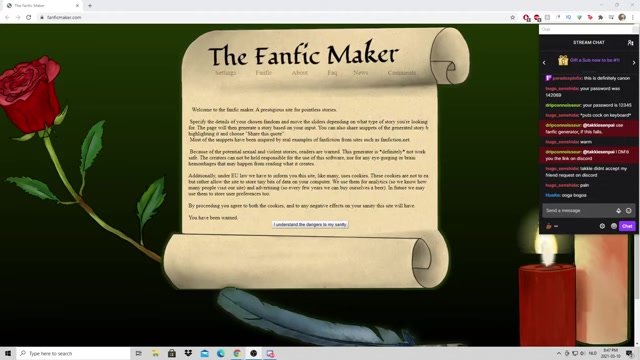The image size is (640, 360).
Task: Click the purple Chat send button
Action: tap(627, 226)
